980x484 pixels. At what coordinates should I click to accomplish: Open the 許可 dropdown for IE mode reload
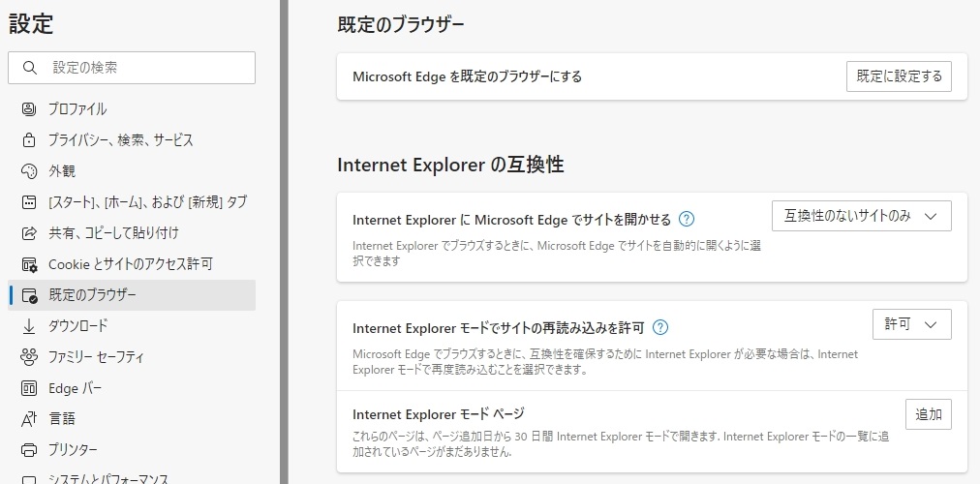click(912, 324)
